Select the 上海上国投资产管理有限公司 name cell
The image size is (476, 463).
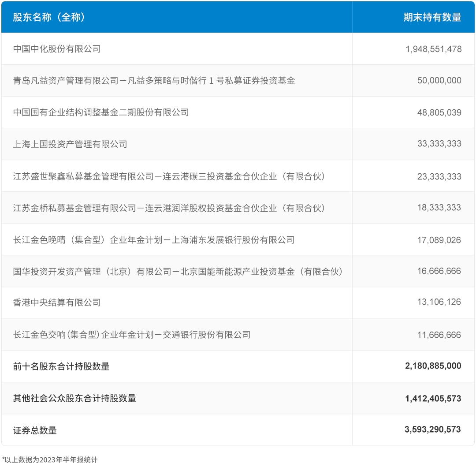[70, 144]
